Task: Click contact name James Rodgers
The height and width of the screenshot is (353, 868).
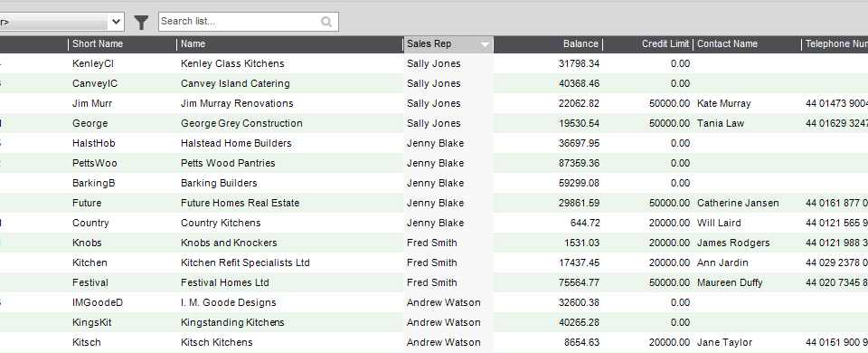Action: tap(733, 243)
